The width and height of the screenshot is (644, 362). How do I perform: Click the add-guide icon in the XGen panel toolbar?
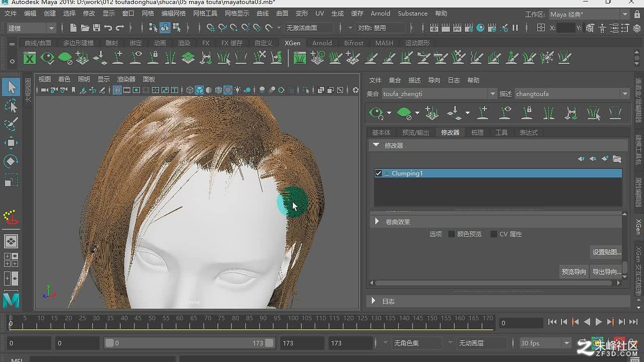point(482,113)
